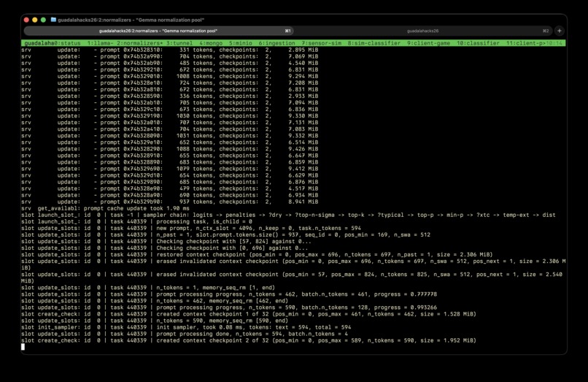Click the log row with 673 tokens
588x382 pixels.
(x=169, y=110)
